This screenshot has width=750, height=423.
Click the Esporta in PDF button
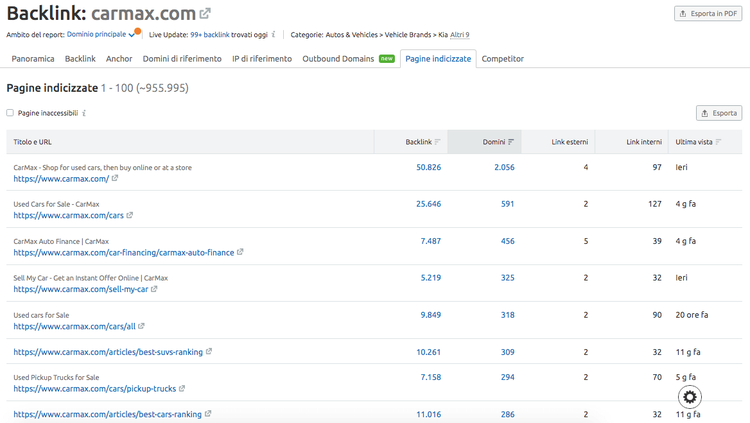click(x=708, y=13)
